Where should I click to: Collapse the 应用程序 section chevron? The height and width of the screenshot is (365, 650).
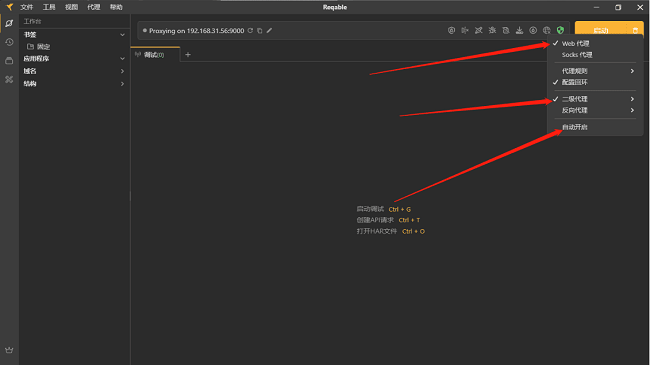(x=122, y=59)
